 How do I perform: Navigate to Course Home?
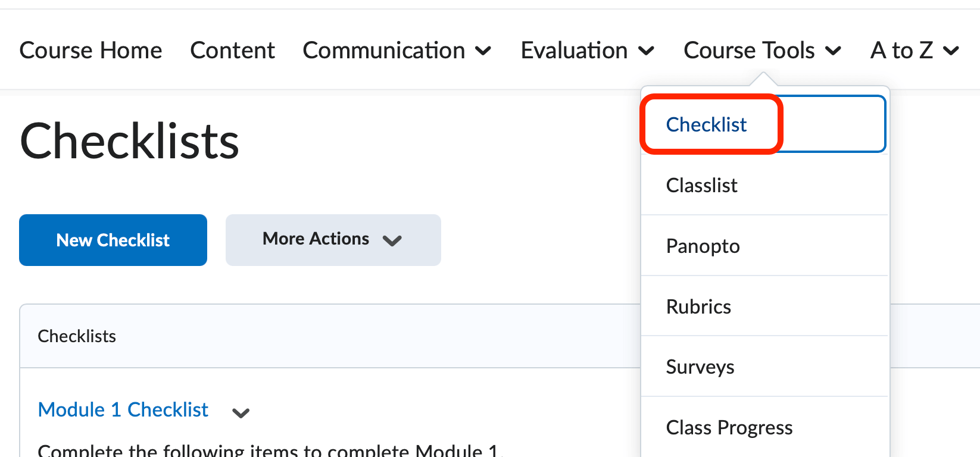coord(90,50)
